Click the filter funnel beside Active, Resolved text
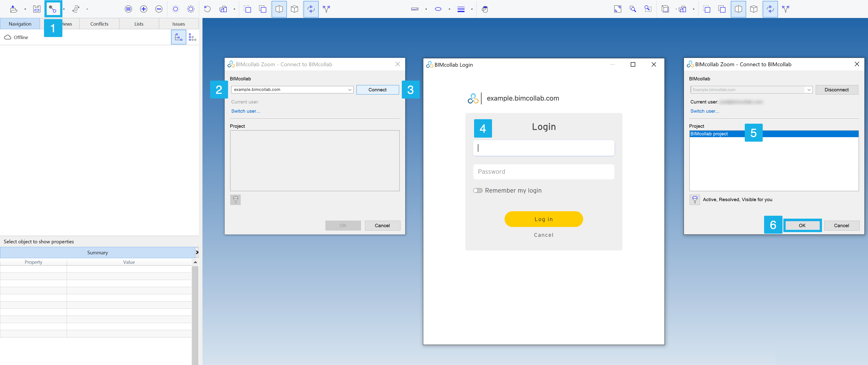Image resolution: width=868 pixels, height=365 pixels. pyautogui.click(x=695, y=200)
